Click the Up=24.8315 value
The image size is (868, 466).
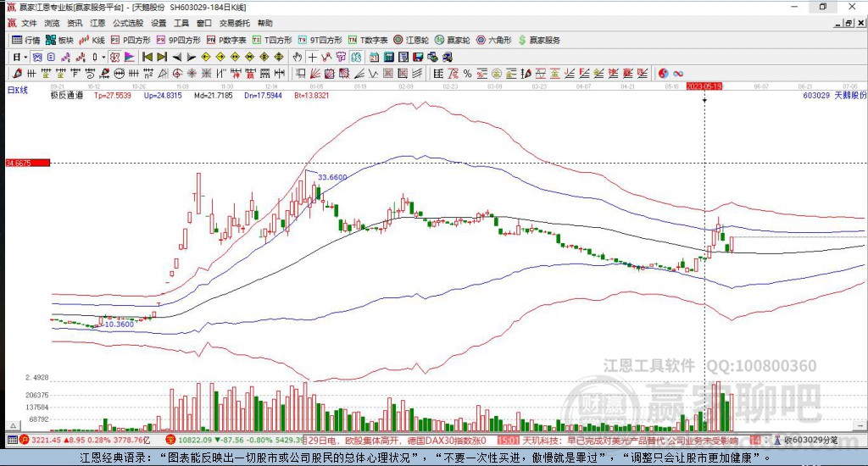(x=163, y=95)
